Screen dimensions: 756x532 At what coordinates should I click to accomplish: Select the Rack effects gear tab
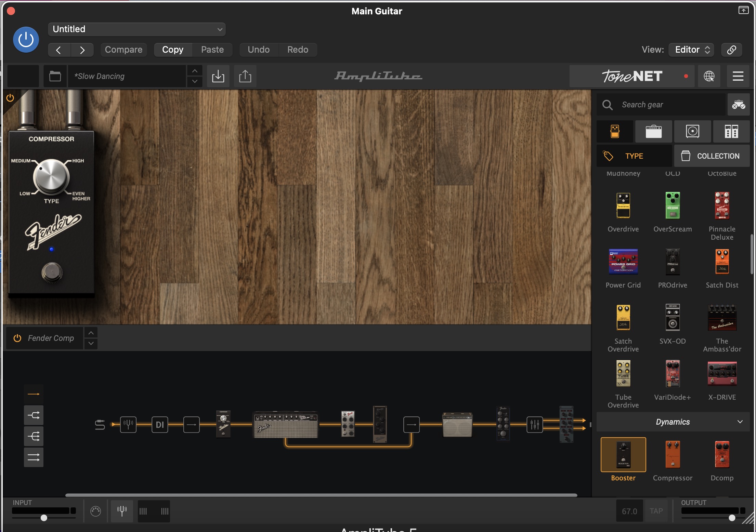[x=731, y=131]
